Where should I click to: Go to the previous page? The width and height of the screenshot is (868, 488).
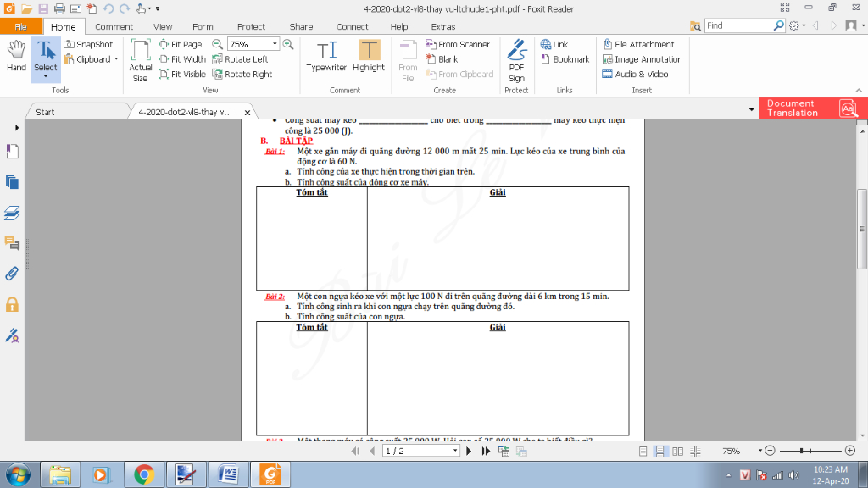pyautogui.click(x=372, y=451)
